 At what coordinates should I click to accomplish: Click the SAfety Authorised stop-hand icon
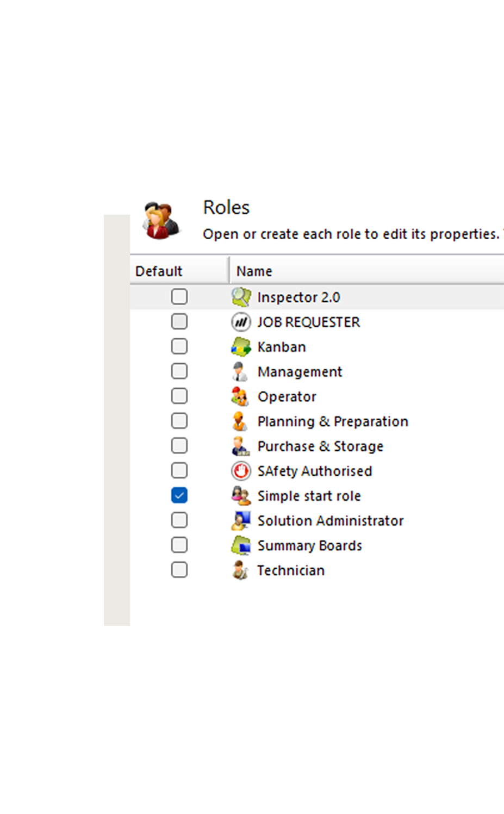241,471
